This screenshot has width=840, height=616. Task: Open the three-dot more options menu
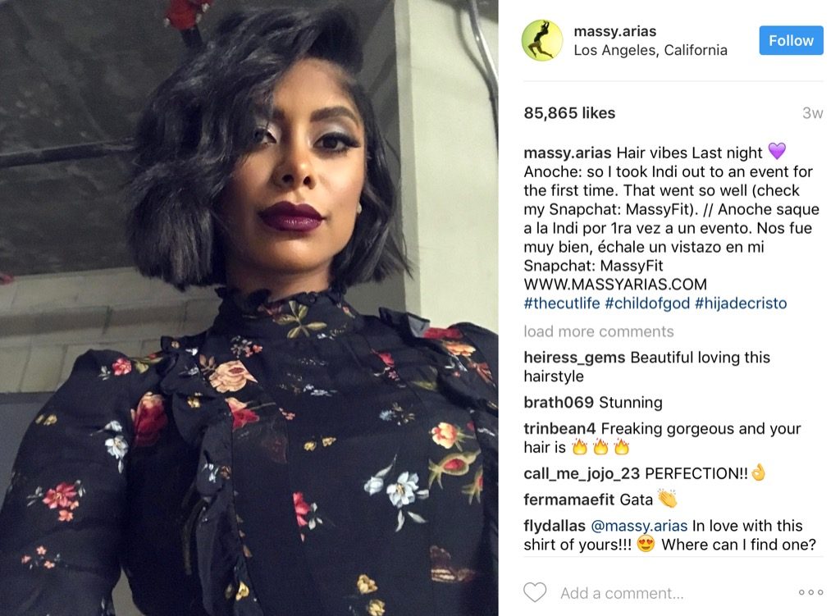(810, 592)
